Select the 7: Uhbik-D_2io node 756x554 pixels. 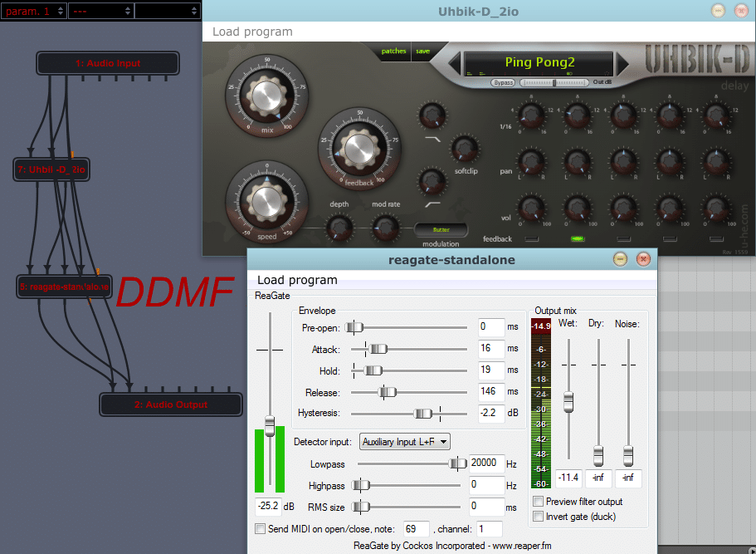coord(51,169)
